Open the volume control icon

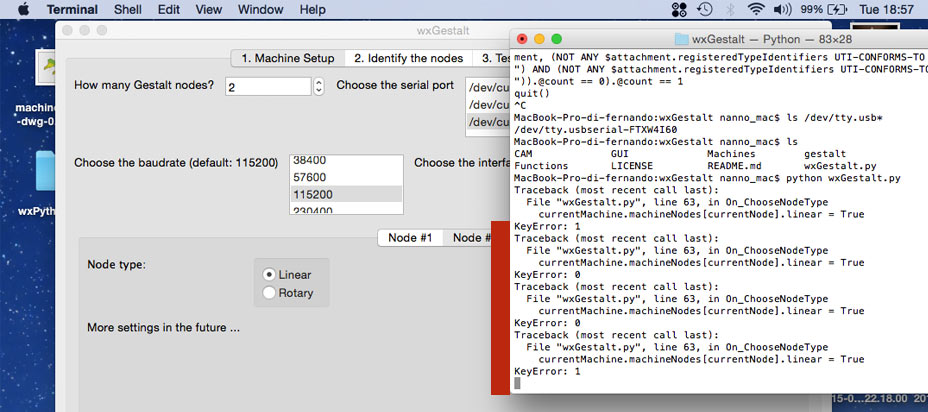coord(782,9)
